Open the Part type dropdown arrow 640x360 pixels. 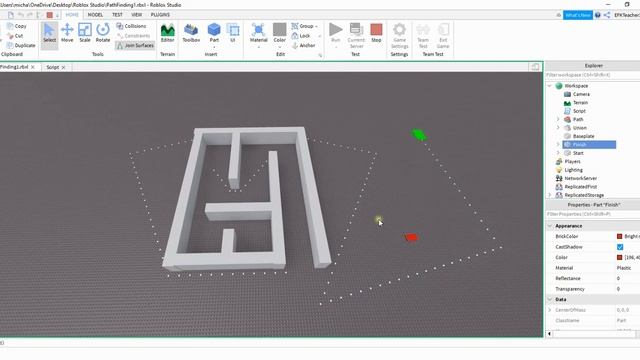[214, 47]
